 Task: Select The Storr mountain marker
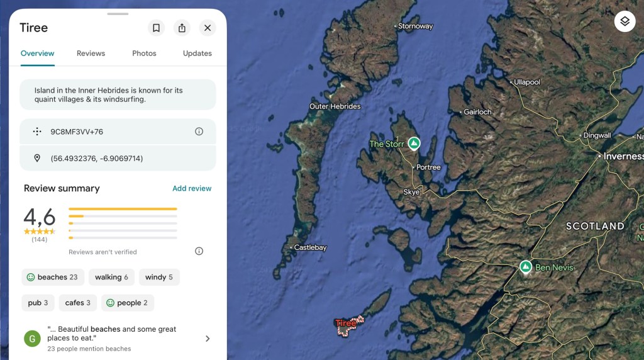pyautogui.click(x=414, y=143)
